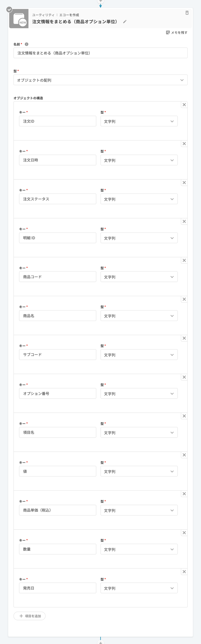
Task: Remove the 注文ステータス row with X
Action: (x=184, y=183)
